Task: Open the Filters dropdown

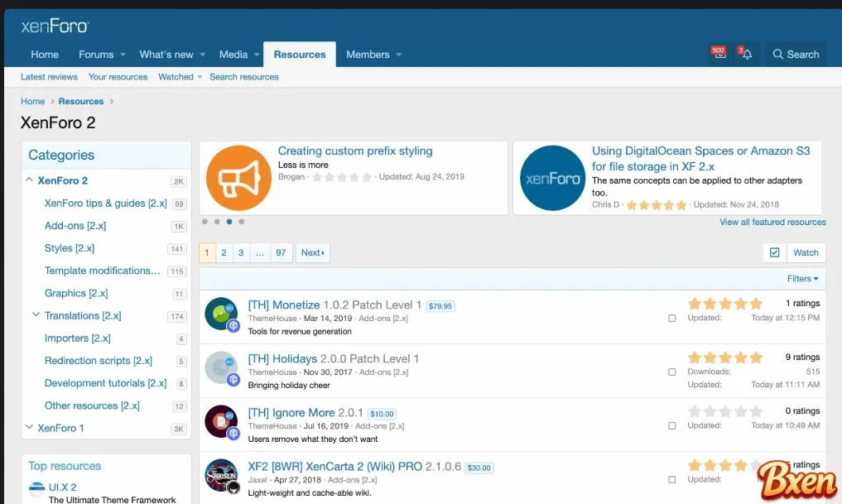Action: pyautogui.click(x=800, y=278)
